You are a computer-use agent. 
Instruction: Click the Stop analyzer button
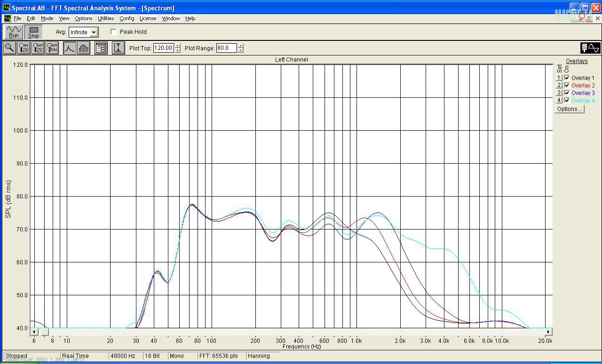coord(33,32)
